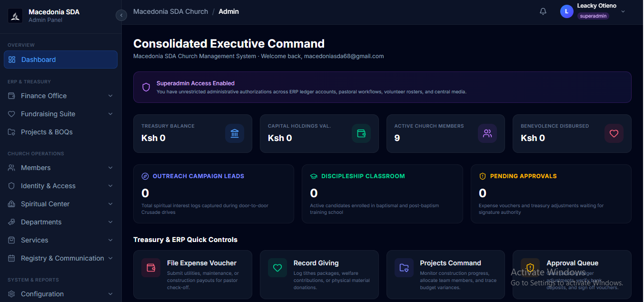644x302 pixels.
Task: Click the Treasury & ERP Quick Controls heading
Action: point(185,240)
